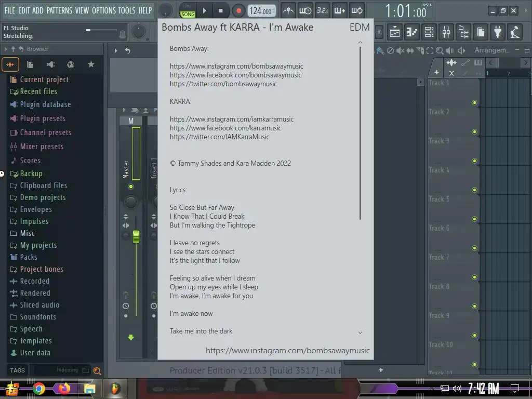Open the Piano roll from toolbar

coord(412,32)
